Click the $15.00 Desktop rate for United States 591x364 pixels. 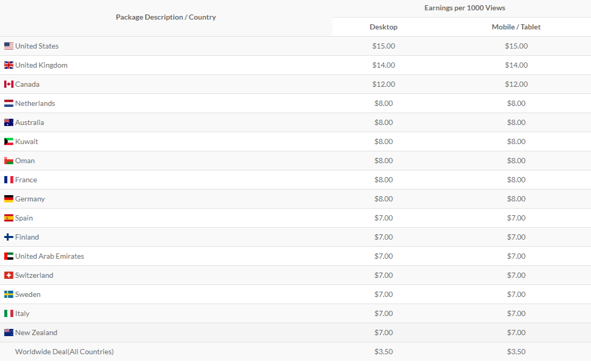(383, 46)
